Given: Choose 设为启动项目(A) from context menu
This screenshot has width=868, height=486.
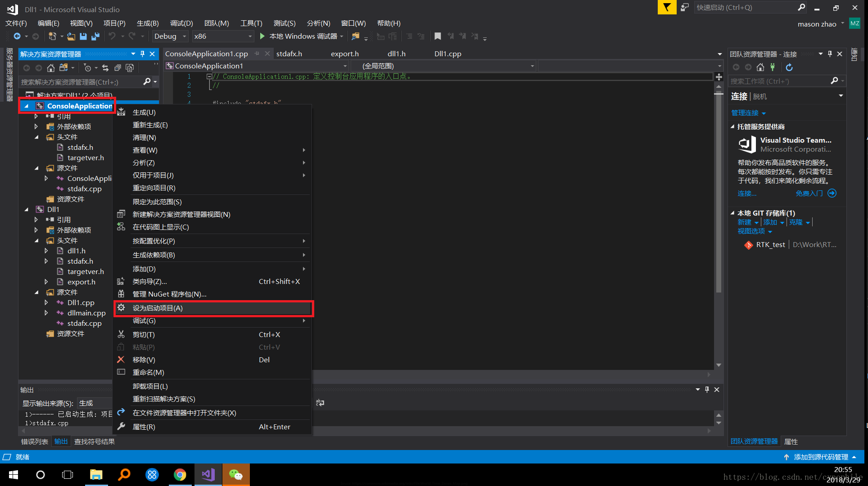Looking at the screenshot, I should point(213,308).
